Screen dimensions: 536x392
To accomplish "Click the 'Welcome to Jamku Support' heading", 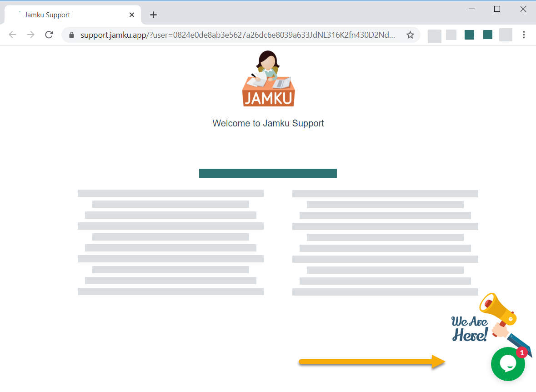I will (268, 123).
